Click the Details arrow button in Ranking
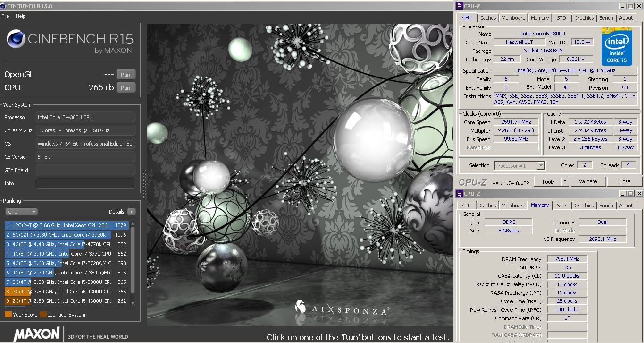 click(131, 212)
